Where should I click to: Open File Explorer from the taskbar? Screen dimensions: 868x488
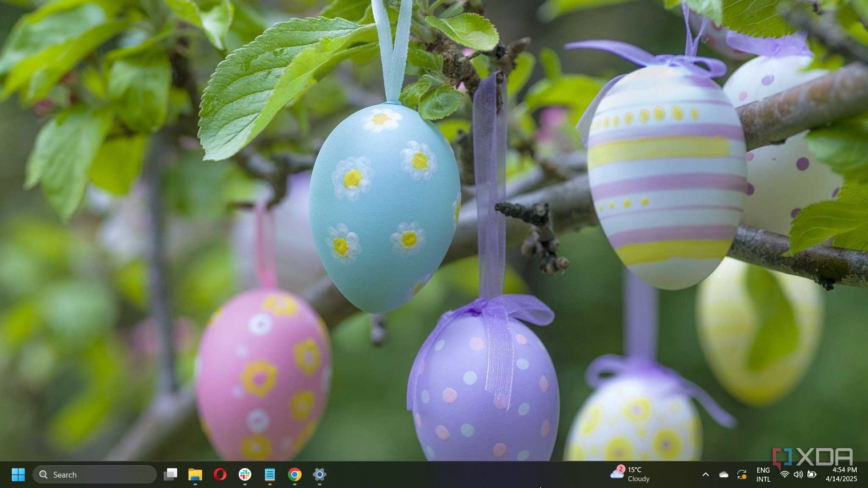(x=195, y=474)
